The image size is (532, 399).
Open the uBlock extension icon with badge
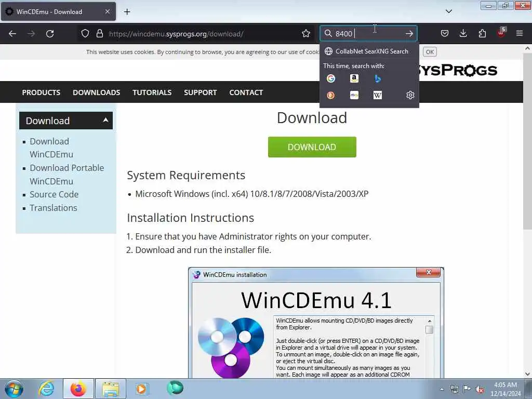tap(501, 33)
